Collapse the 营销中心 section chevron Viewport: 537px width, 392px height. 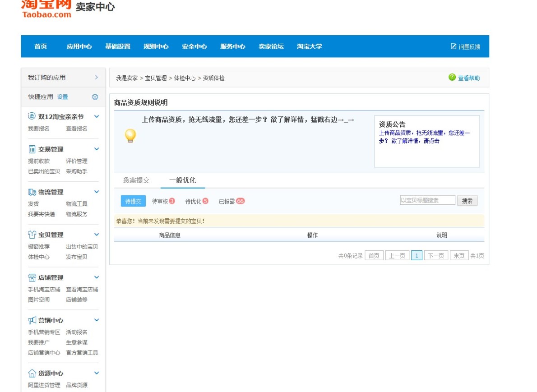(97, 320)
